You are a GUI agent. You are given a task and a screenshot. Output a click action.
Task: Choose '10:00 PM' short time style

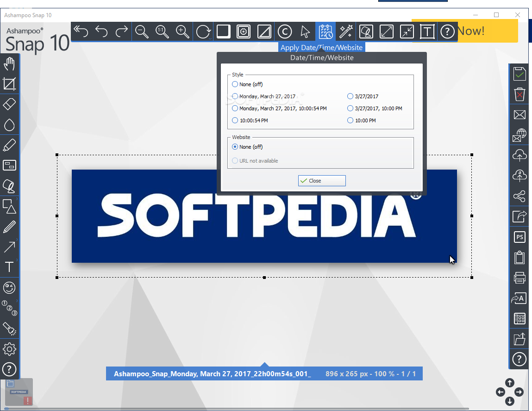350,120
